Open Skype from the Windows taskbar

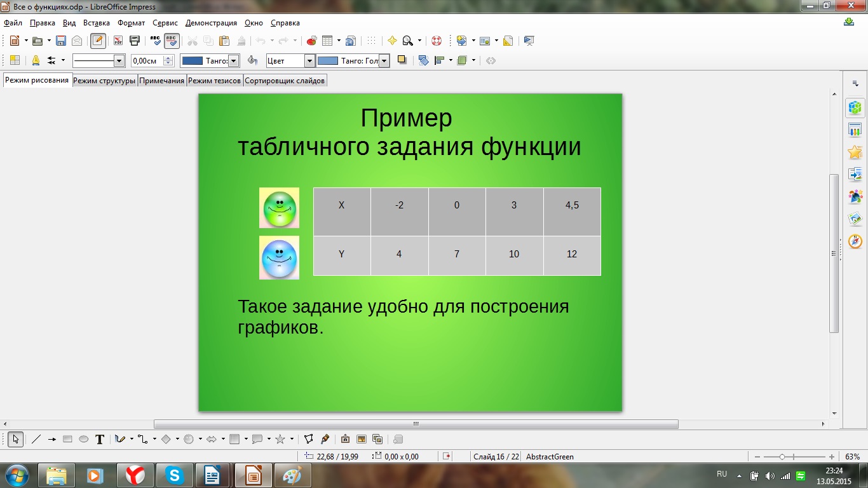pyautogui.click(x=175, y=475)
